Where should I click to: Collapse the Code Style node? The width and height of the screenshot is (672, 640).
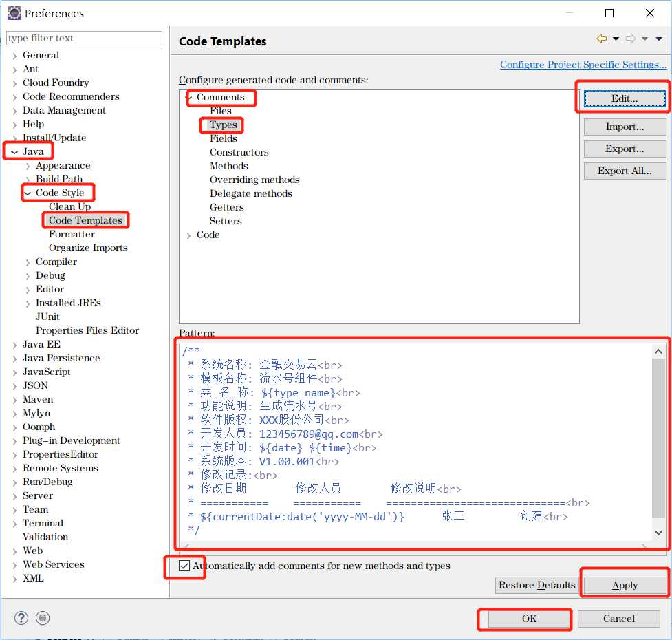(28, 193)
